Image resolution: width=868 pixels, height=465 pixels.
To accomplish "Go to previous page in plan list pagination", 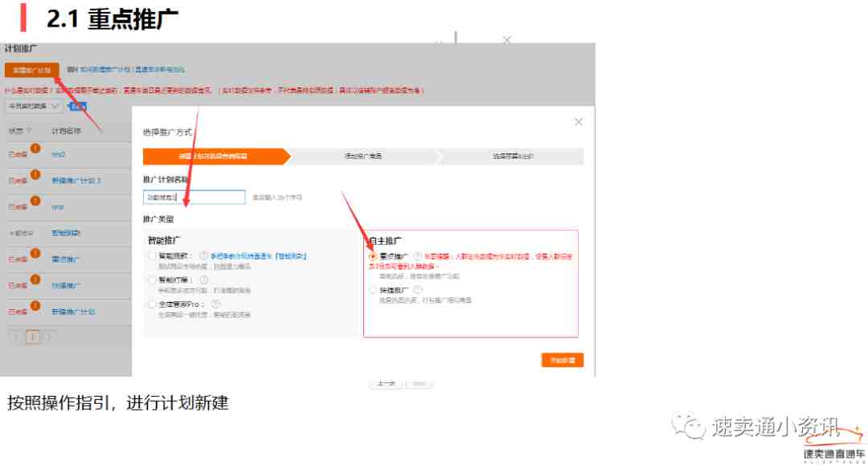I will coord(17,337).
